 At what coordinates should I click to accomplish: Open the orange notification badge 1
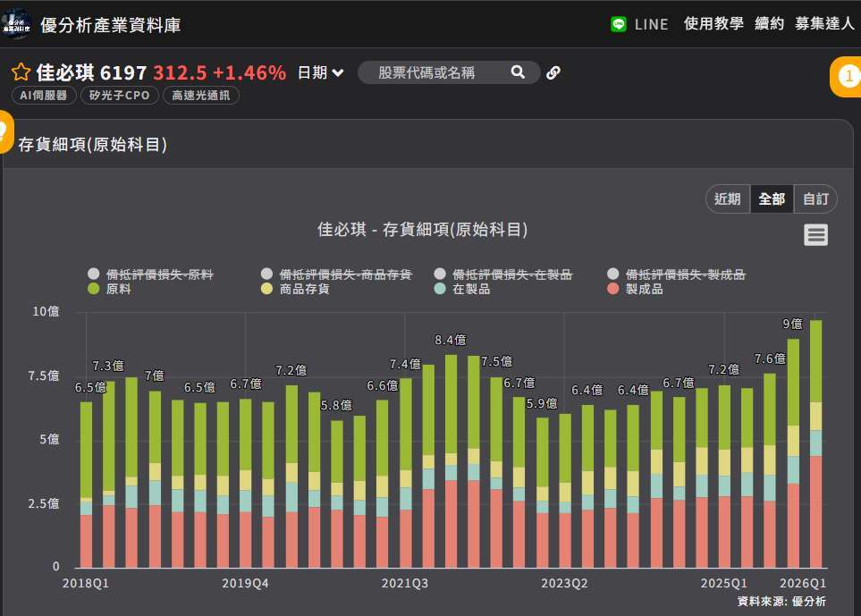846,76
